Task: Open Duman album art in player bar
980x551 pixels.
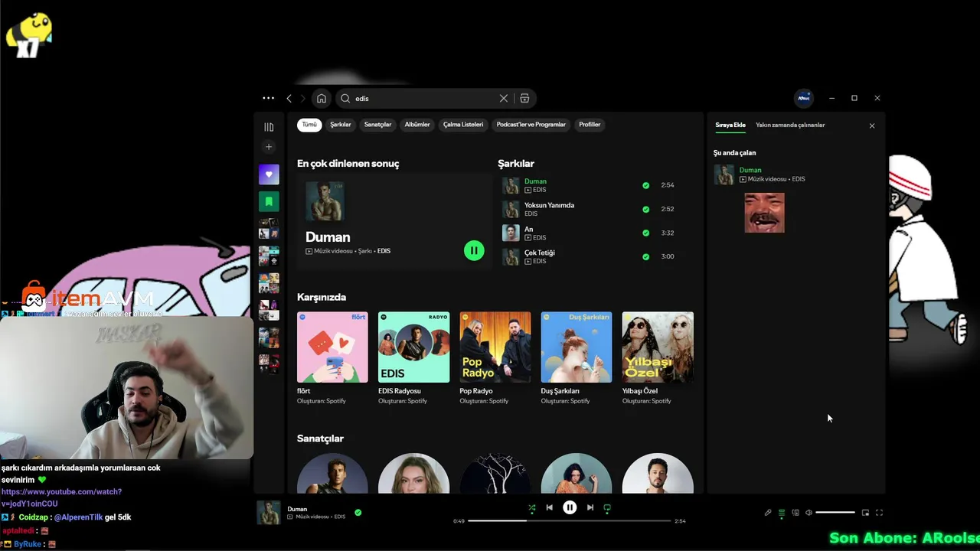Action: click(269, 513)
